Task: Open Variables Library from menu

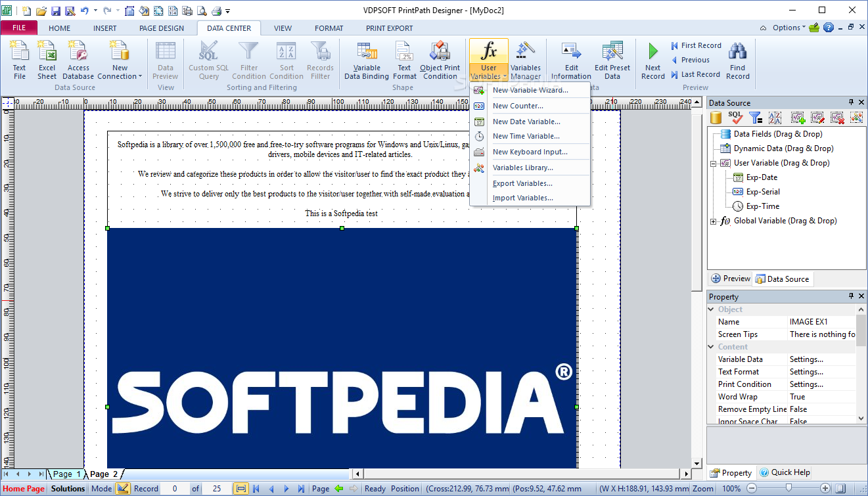Action: pos(530,168)
